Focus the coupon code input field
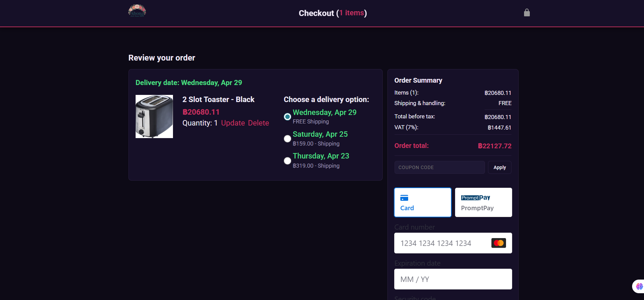 [x=439, y=167]
